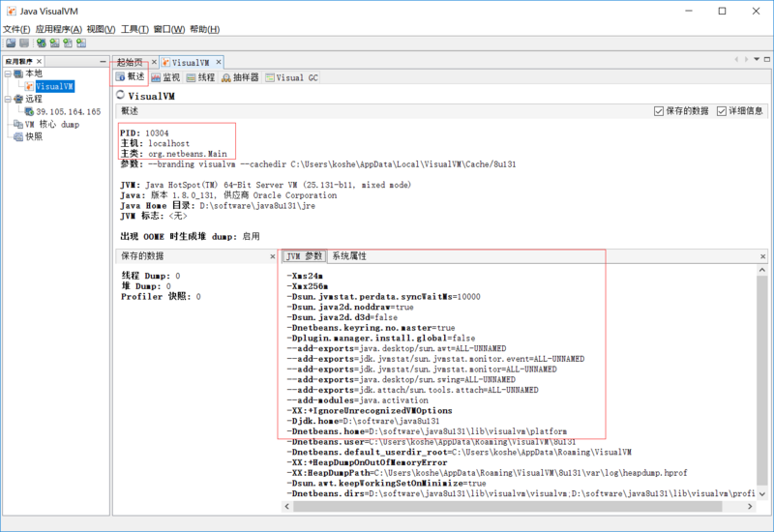
Task: Click the host icon beside 39.105.164.165
Action: click(30, 111)
